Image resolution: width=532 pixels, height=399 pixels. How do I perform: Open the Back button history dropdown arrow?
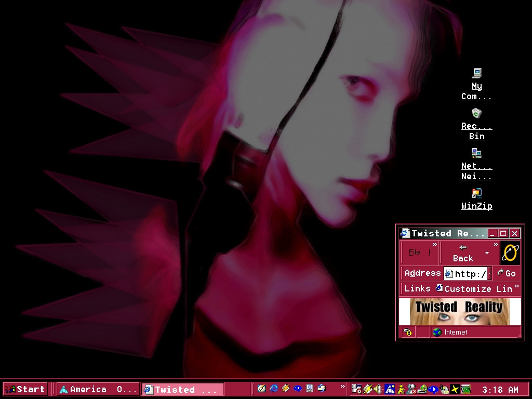tap(487, 253)
